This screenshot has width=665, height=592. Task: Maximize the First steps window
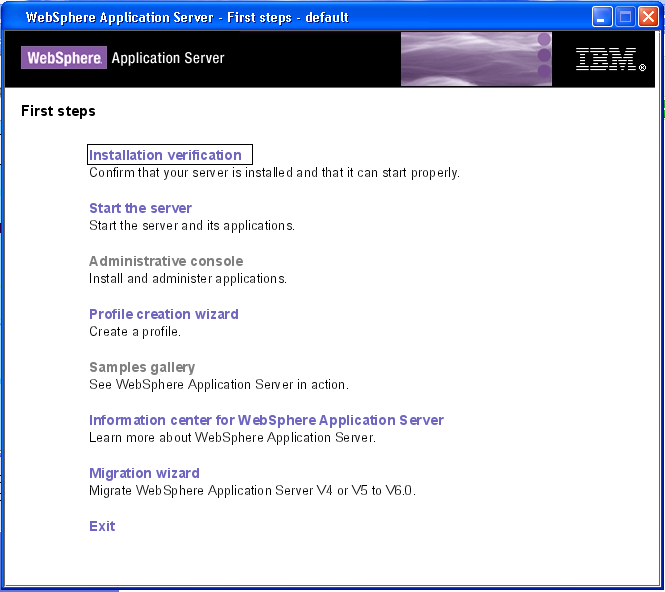pyautogui.click(x=625, y=17)
